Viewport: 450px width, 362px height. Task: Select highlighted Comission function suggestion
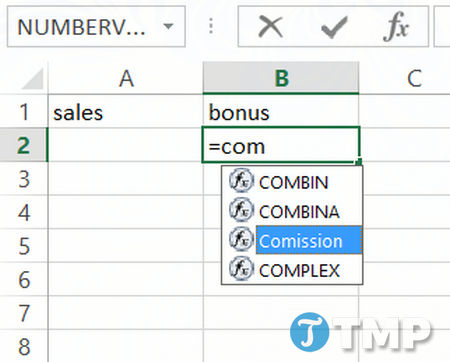click(309, 240)
